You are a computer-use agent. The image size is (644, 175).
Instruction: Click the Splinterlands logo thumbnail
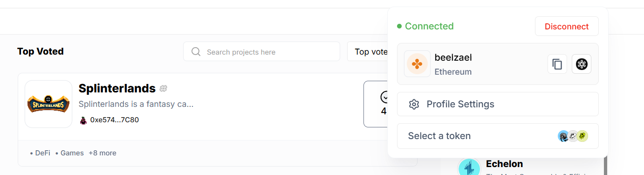pyautogui.click(x=48, y=104)
